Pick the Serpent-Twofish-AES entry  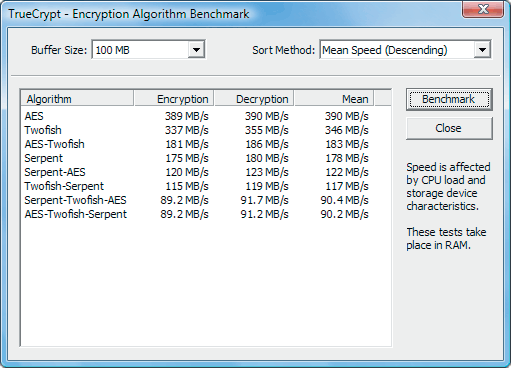click(x=197, y=200)
